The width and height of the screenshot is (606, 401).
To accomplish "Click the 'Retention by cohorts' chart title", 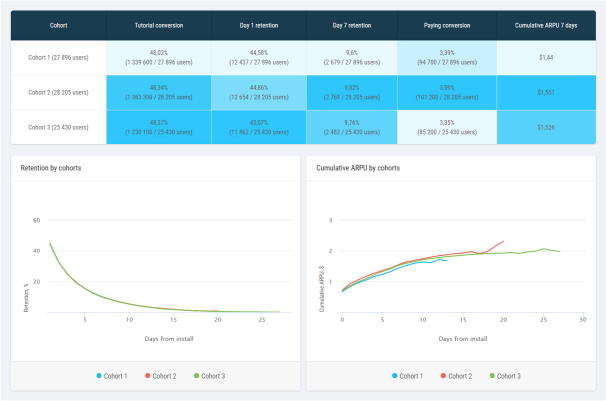I will [51, 168].
